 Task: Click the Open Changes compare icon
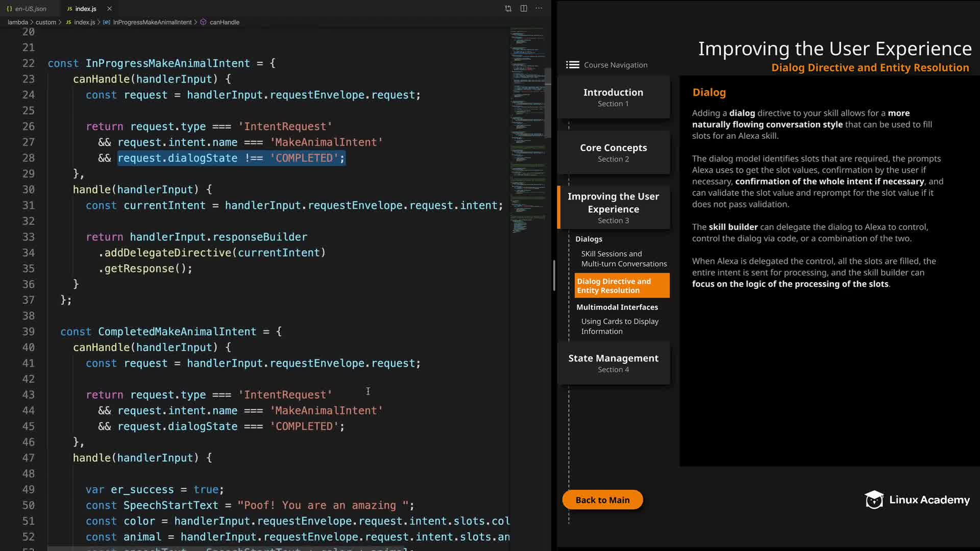click(508, 9)
